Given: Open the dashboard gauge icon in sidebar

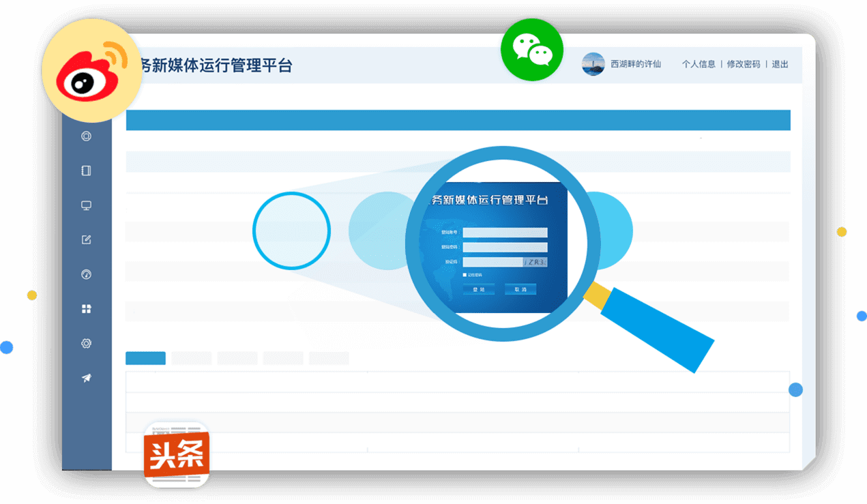Looking at the screenshot, I should (x=86, y=275).
